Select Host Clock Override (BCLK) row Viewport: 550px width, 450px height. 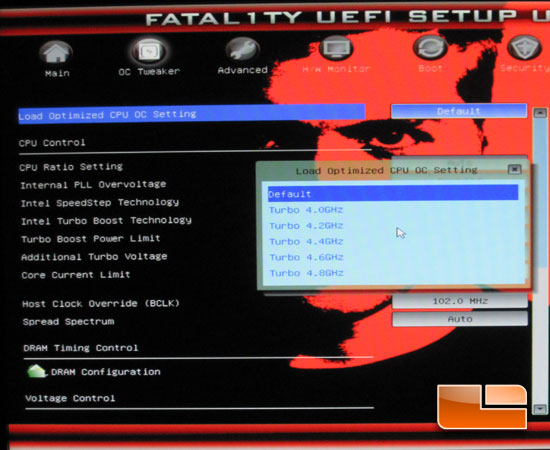101,303
